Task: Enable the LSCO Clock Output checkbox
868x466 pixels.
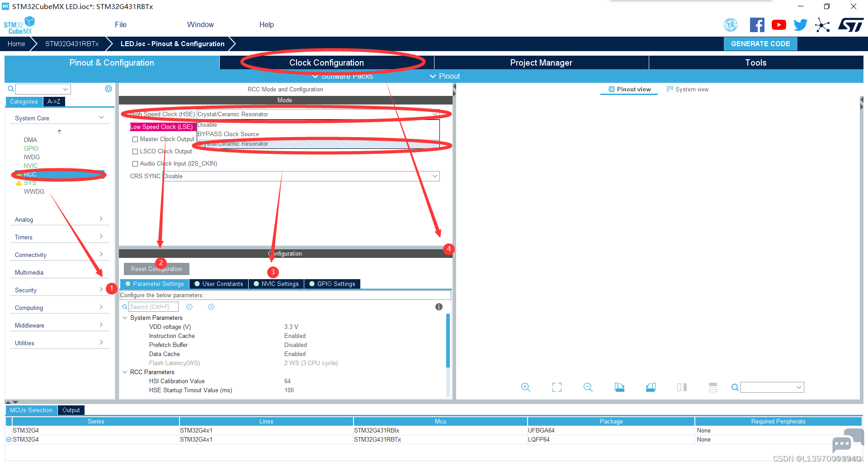Action: (x=135, y=152)
